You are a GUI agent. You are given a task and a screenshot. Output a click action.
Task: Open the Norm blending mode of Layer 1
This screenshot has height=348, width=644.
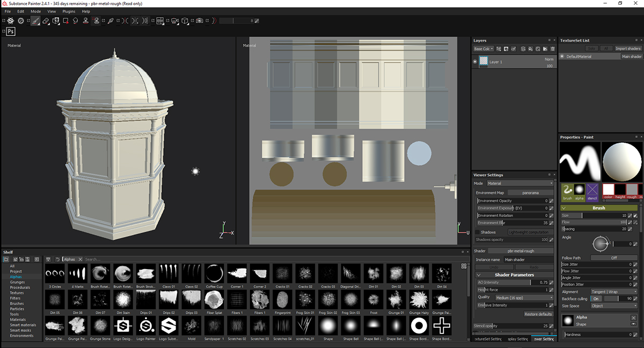[x=549, y=59]
